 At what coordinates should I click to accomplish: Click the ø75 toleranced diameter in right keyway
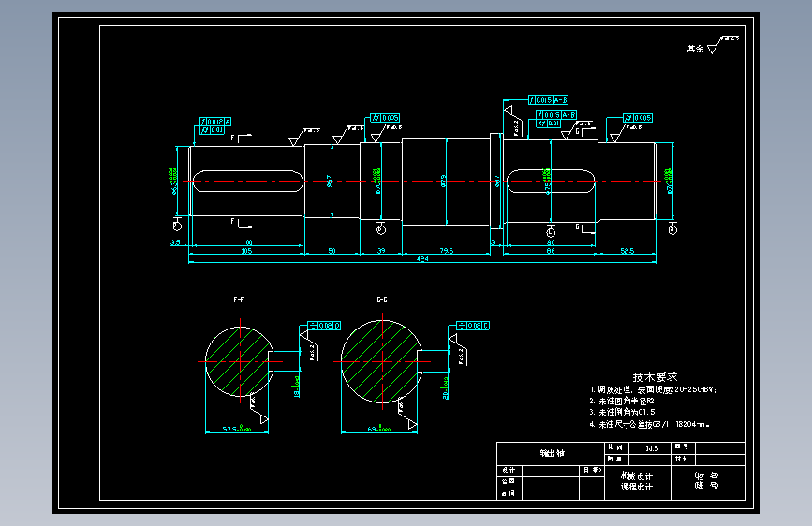(x=547, y=181)
